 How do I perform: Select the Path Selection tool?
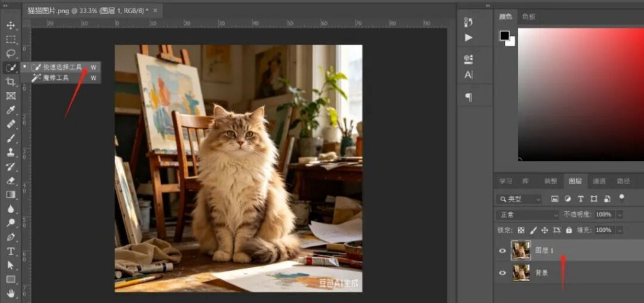pos(11,265)
